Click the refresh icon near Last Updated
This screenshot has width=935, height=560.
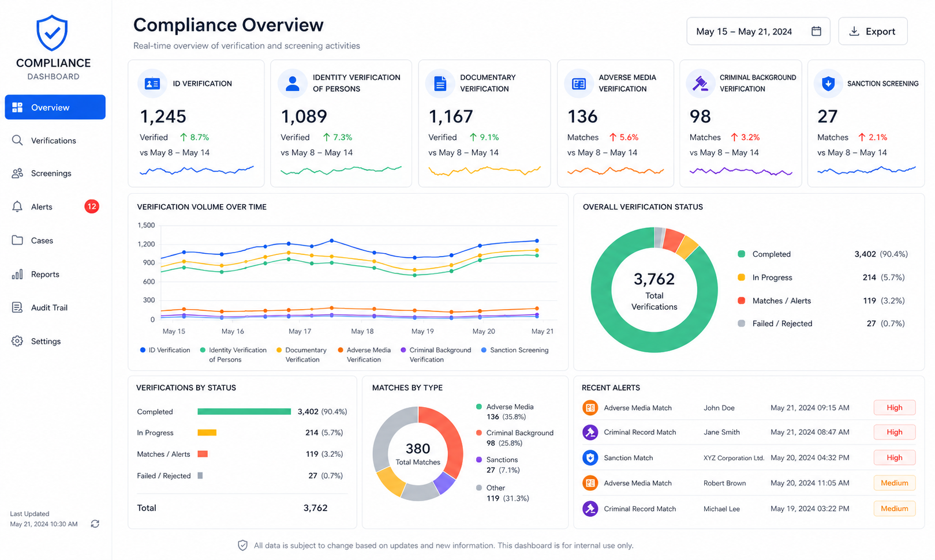(x=95, y=524)
